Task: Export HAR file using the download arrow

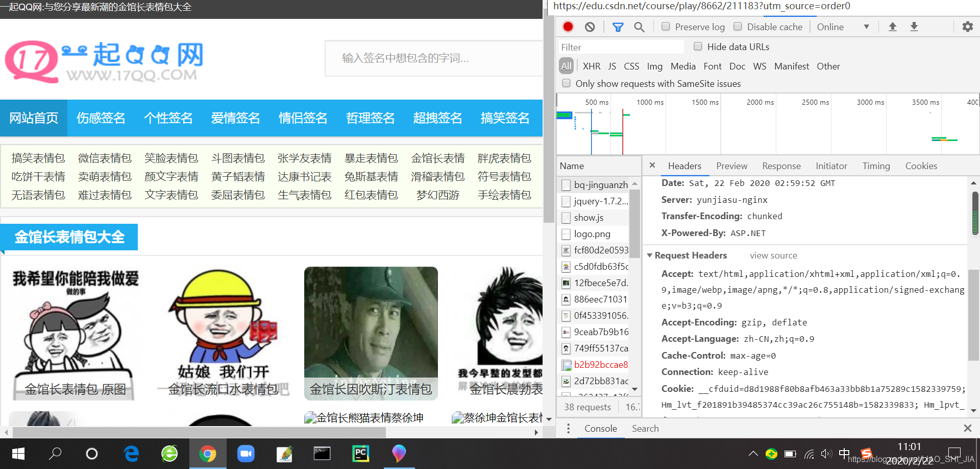Action: point(914,27)
